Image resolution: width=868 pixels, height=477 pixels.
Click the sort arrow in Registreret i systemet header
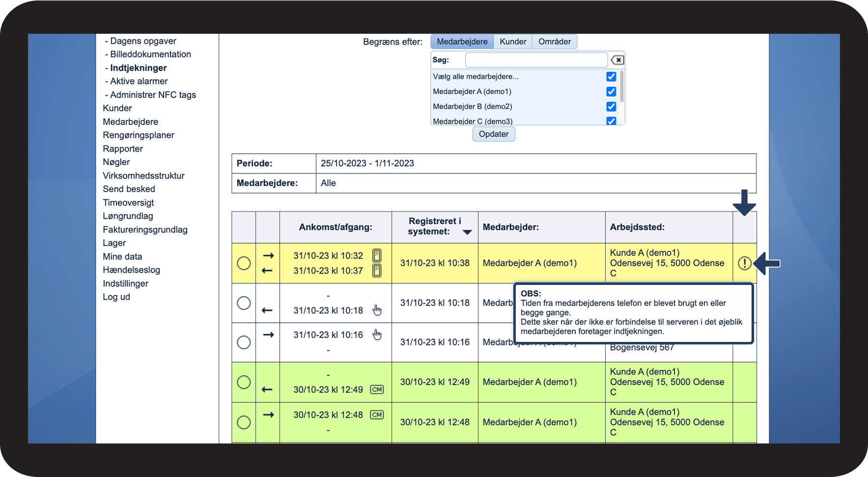pos(467,232)
